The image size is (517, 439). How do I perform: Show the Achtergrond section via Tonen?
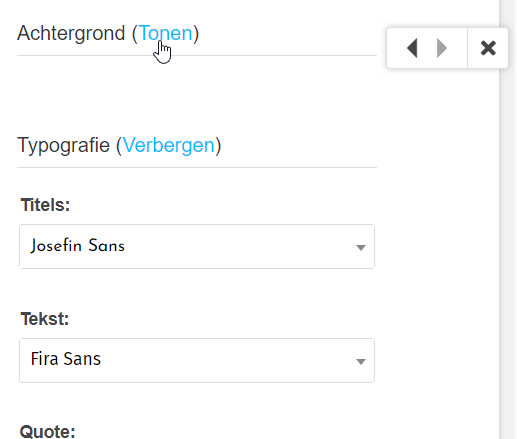(165, 33)
